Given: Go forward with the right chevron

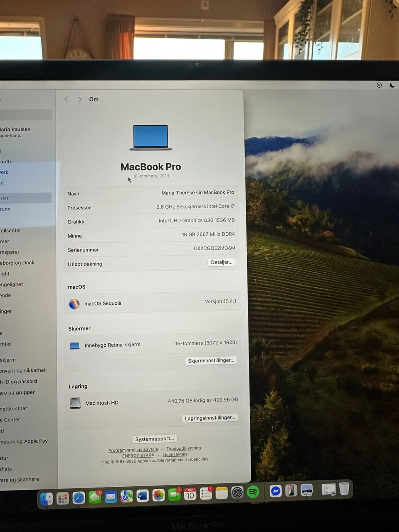Looking at the screenshot, I should [80, 99].
